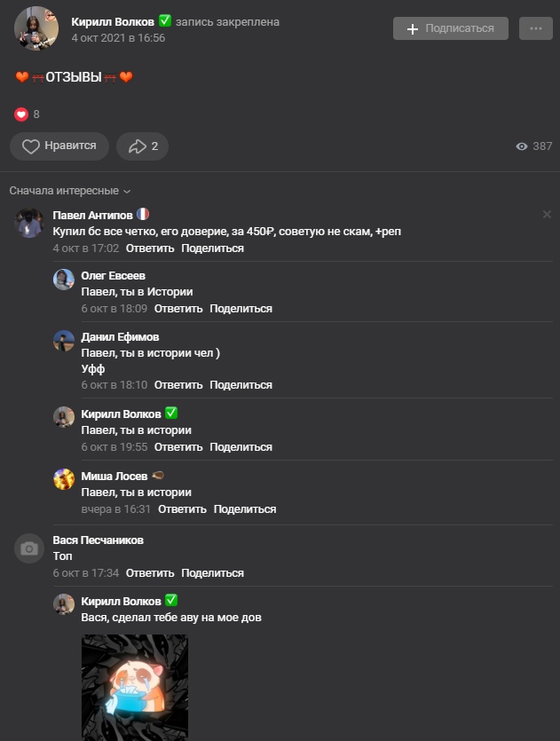Open Павел Антипов's avatar

29,223
